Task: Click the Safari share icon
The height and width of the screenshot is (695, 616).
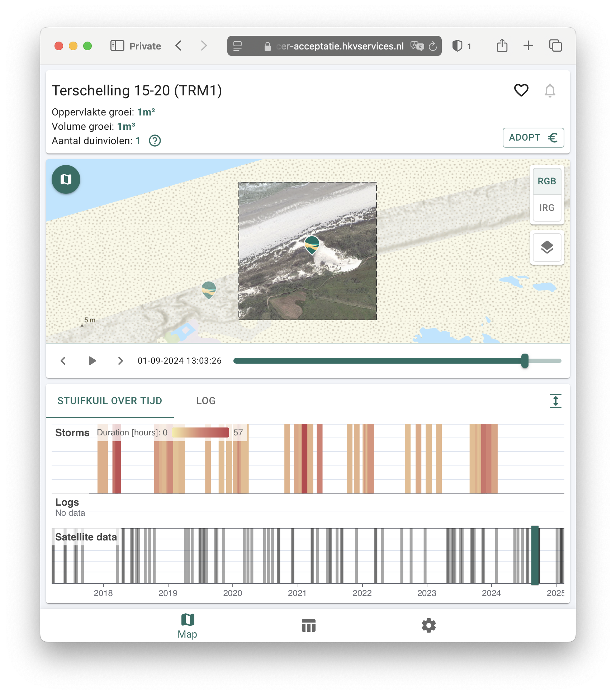Action: (x=502, y=46)
